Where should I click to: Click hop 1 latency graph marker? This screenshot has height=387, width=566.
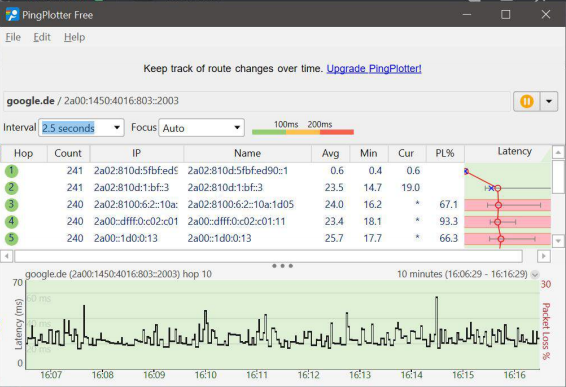point(466,171)
